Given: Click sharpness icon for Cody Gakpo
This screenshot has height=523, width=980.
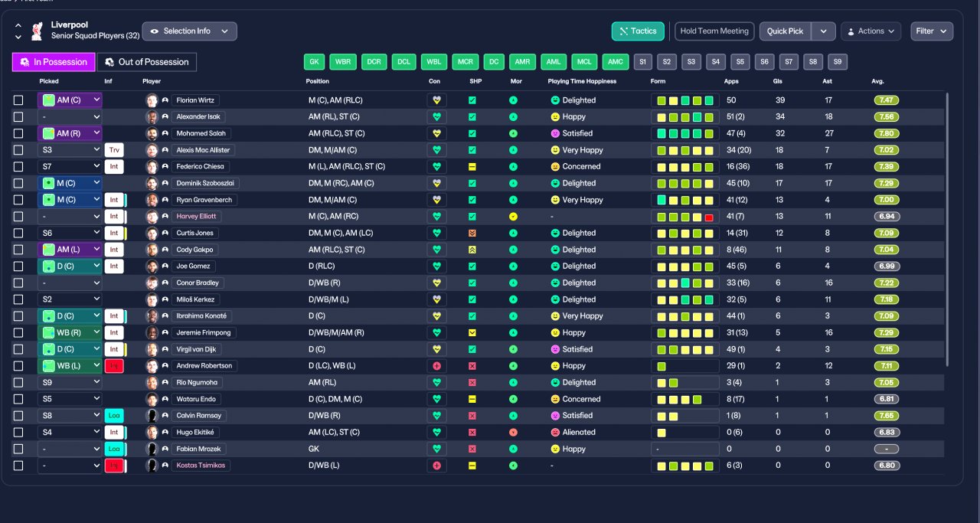Looking at the screenshot, I should pyautogui.click(x=472, y=250).
